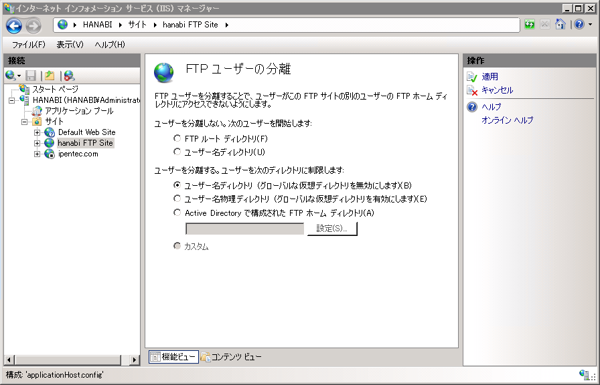Click the applicationHost.config status bar text
Image resolution: width=600 pixels, height=385 pixels.
click(54, 374)
